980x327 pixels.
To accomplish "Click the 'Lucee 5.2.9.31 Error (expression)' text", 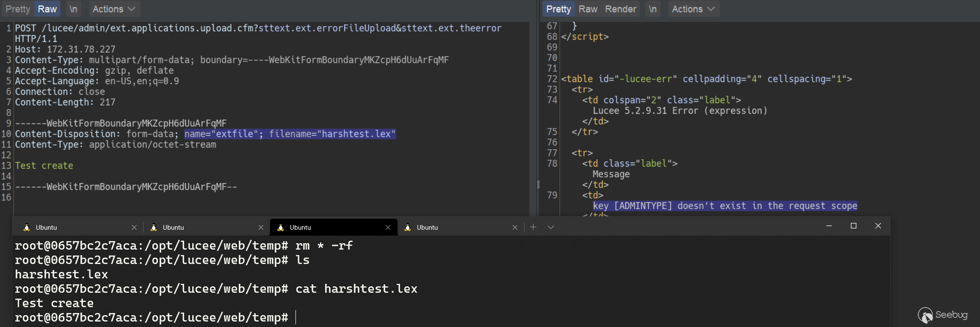I will [x=680, y=110].
